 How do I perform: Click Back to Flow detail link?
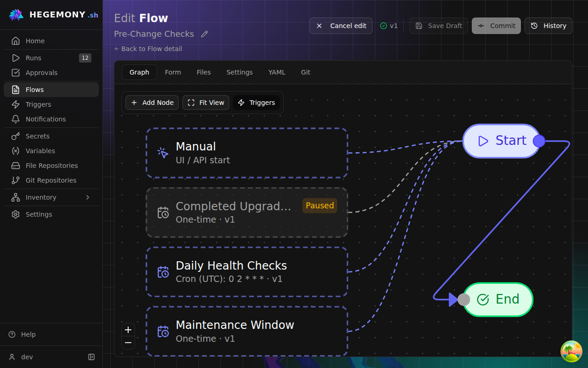[148, 49]
